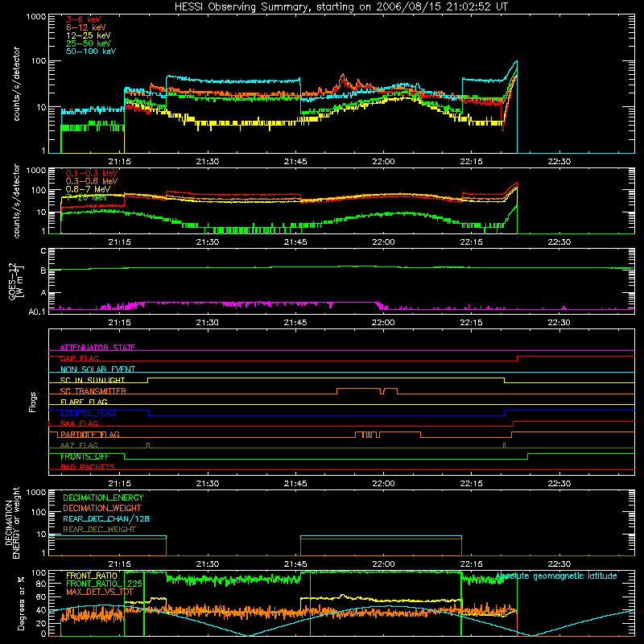
Task: Select the 21:45 tick below the MeV panel
Action: (295, 242)
